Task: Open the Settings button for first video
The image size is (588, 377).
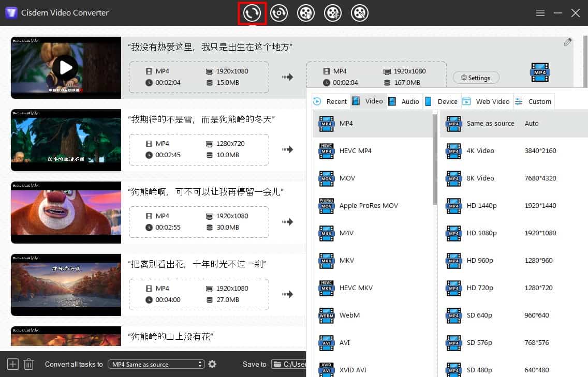Action: 476,78
